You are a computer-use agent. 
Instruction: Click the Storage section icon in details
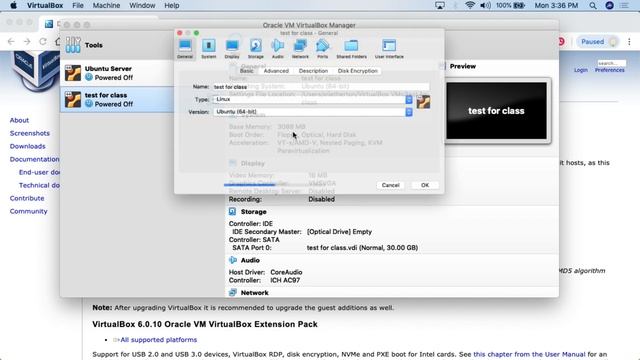pos(232,211)
